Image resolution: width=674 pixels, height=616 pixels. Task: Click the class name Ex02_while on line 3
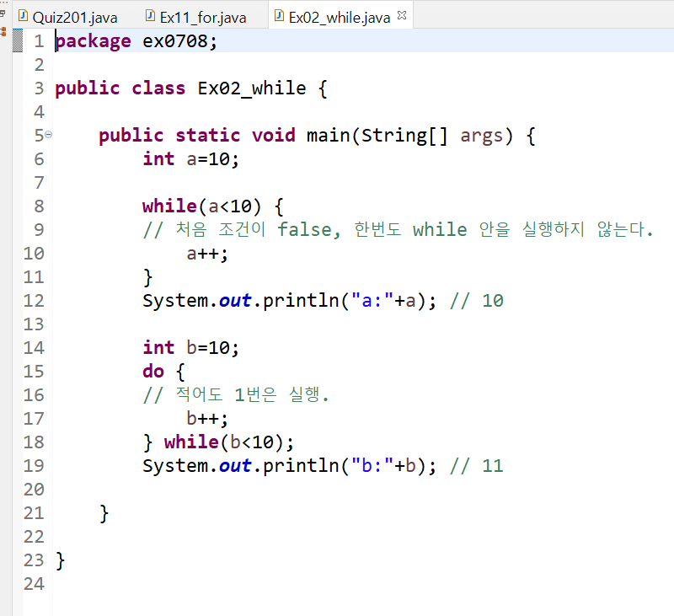(252, 88)
